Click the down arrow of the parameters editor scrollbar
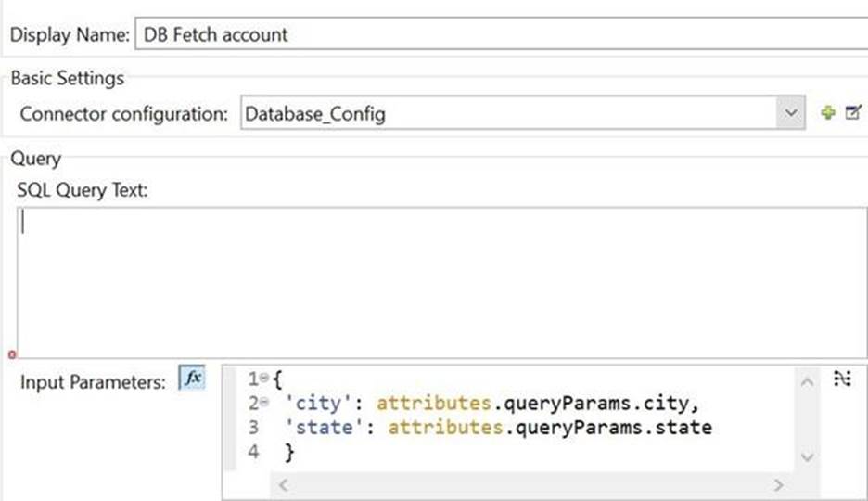 pos(807,457)
